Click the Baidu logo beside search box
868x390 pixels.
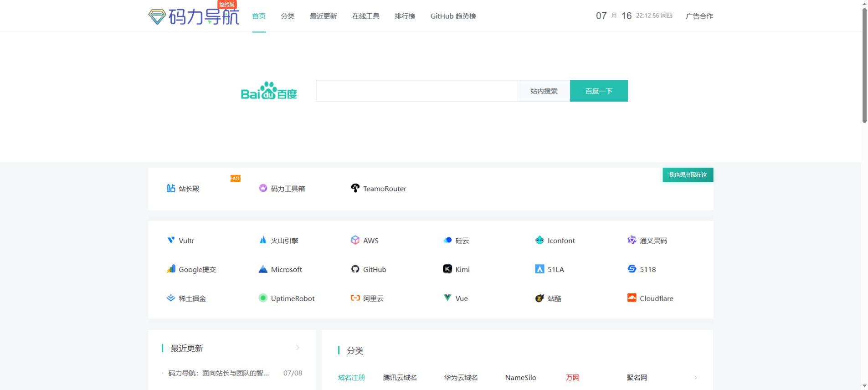pos(269,91)
